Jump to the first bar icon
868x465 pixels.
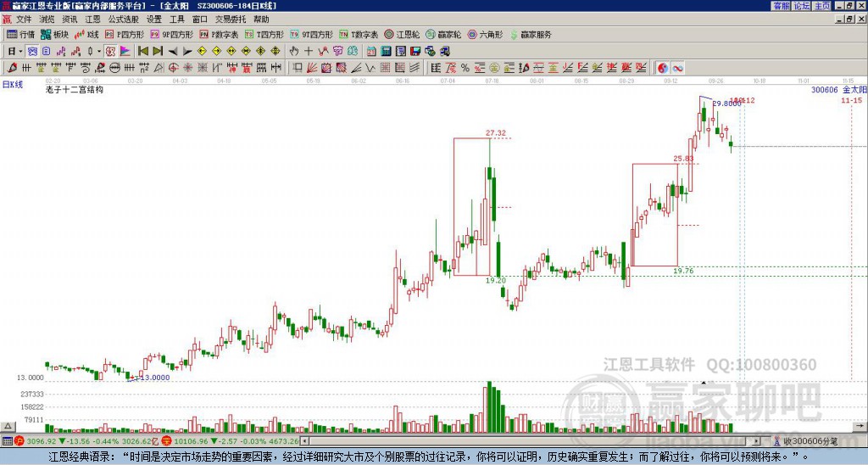(143, 51)
